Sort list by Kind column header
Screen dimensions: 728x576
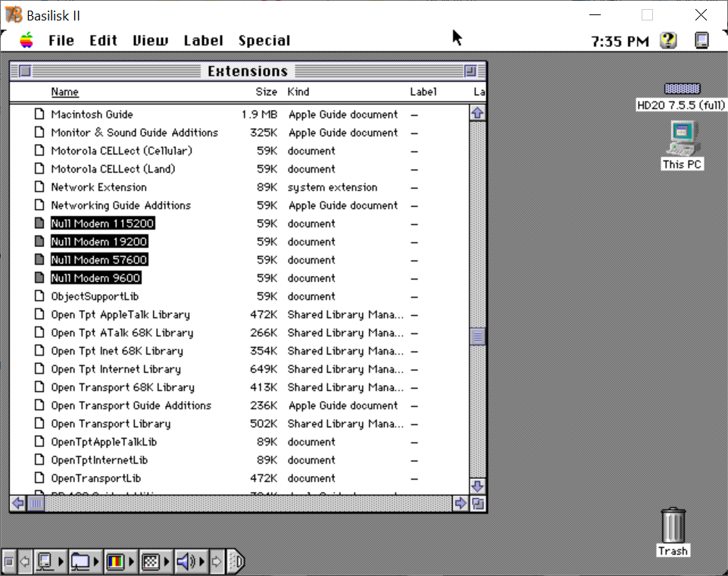298,92
